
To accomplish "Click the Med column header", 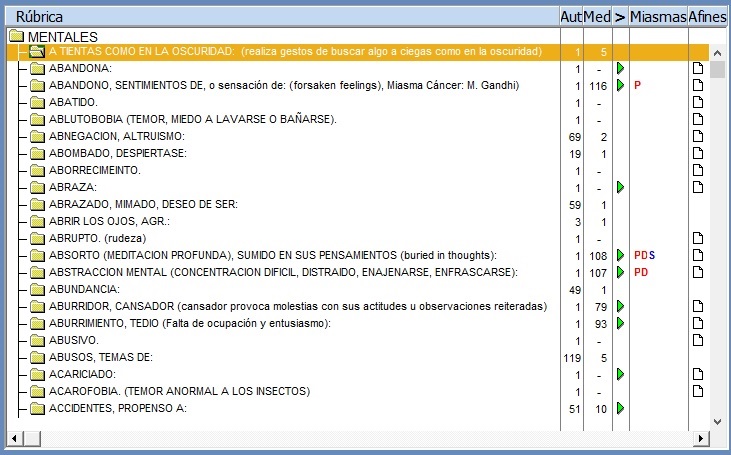I will (x=597, y=17).
